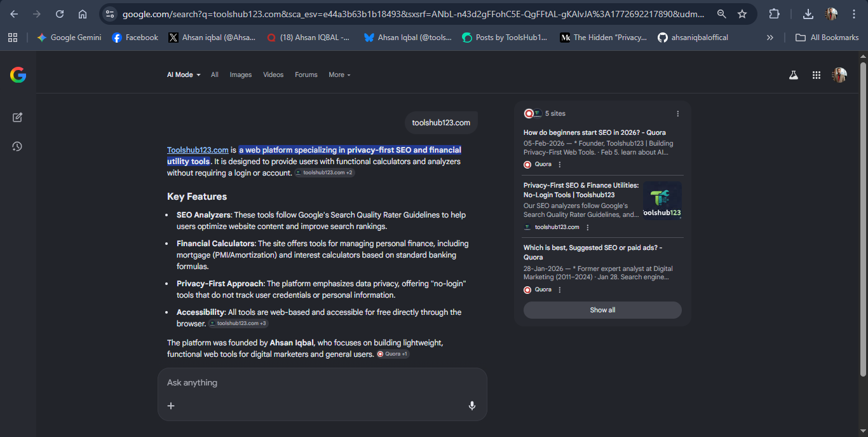Switch to the Videos tab
The image size is (868, 437).
pos(273,74)
